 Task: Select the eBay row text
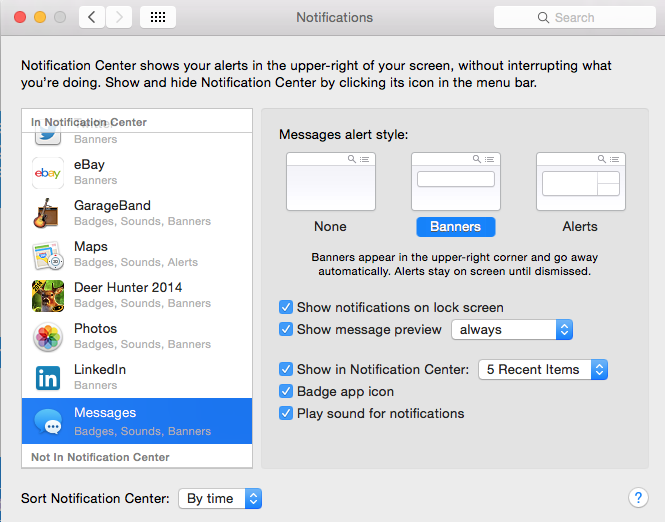[x=89, y=165]
